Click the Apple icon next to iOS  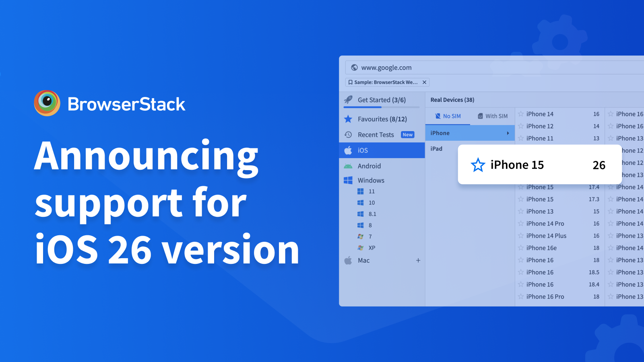point(348,150)
